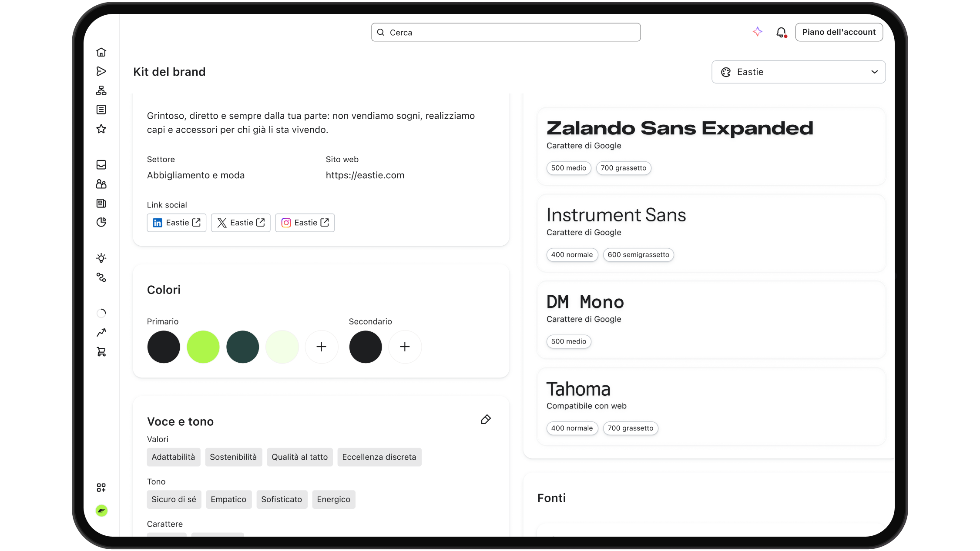Click the Piano dell'account button
This screenshot has height=551, width=980.
point(839,32)
